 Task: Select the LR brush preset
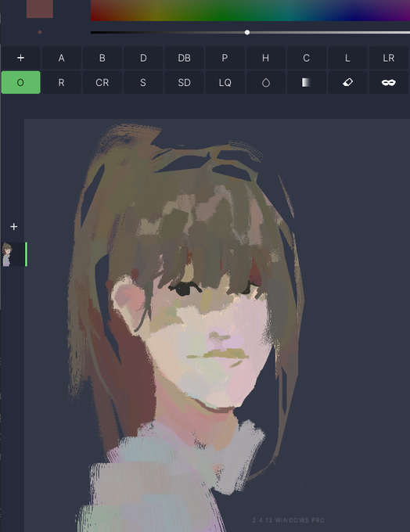click(389, 58)
